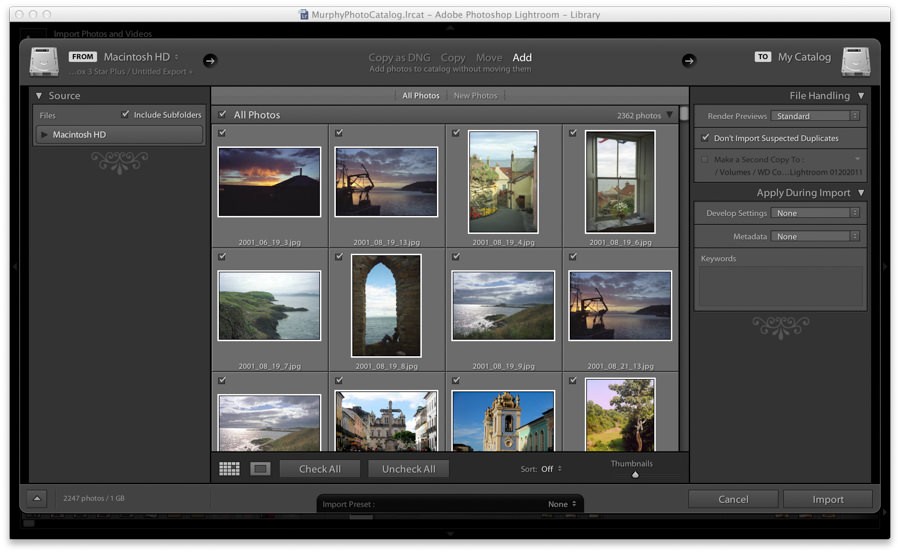The width and height of the screenshot is (900, 553).
Task: Collapse the All Photos group triangle
Action: 670,115
